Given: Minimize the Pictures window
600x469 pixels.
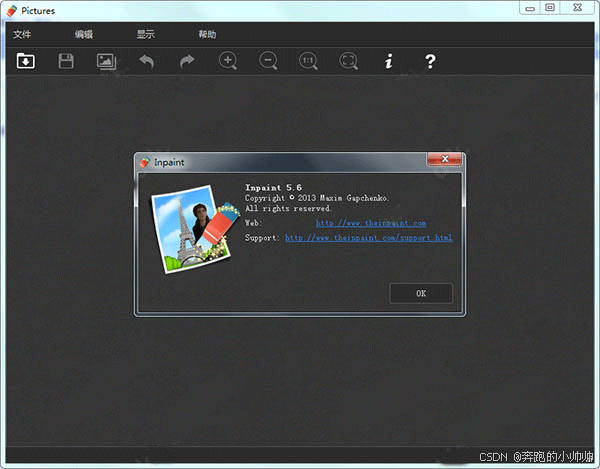Looking at the screenshot, I should 530,8.
